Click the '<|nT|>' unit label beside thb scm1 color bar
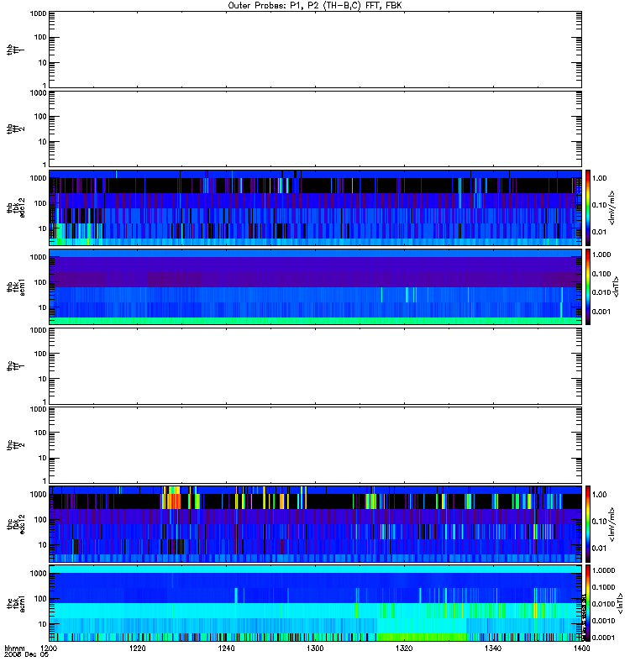Viewport: 630px width, 672px height. (x=616, y=286)
